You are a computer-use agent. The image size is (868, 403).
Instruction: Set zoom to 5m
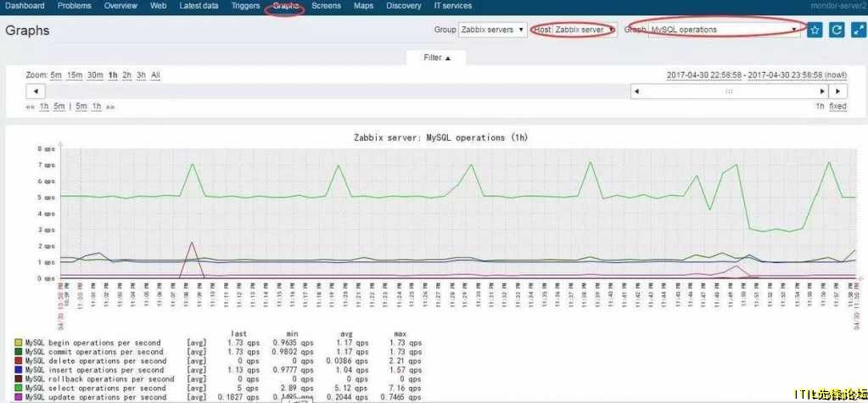(56, 76)
